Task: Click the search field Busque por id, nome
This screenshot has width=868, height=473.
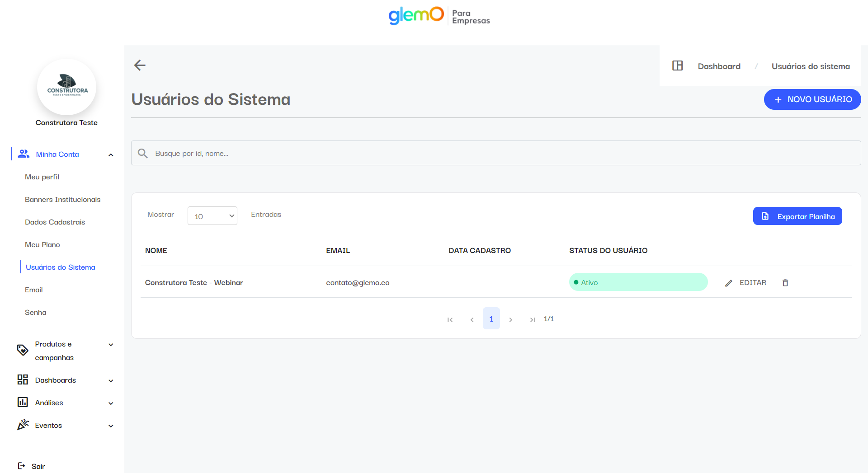Action: pos(497,154)
